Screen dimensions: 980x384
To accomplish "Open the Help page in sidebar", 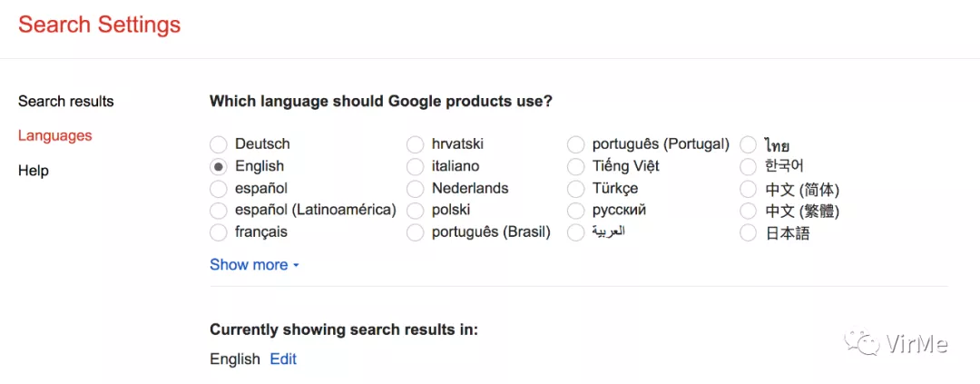I will (34, 171).
